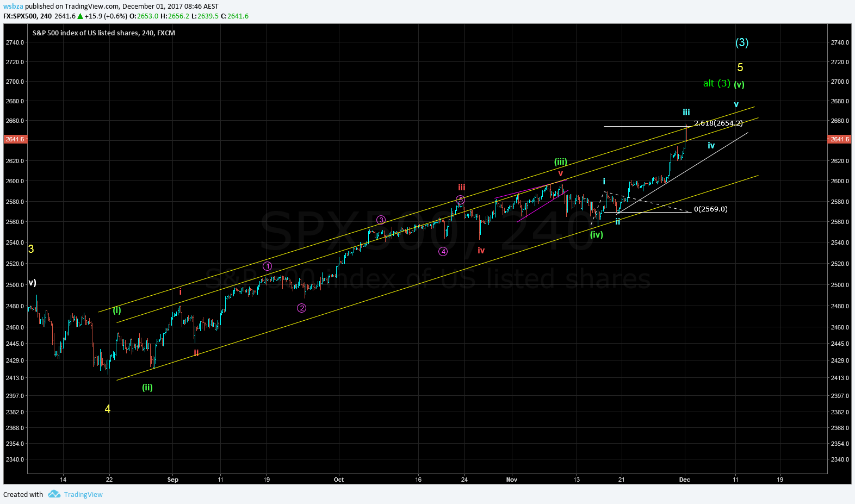Click the magenta circled 4 marker

[x=443, y=251]
